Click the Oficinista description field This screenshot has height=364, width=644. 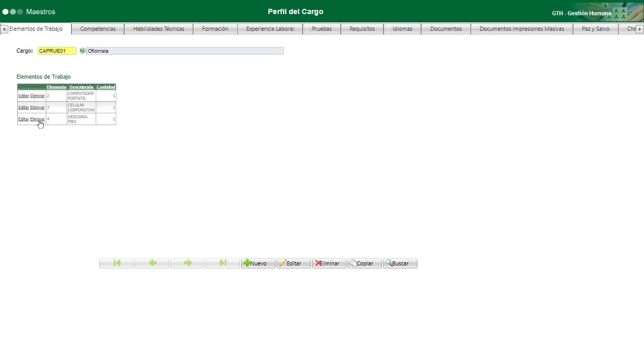tap(185, 51)
